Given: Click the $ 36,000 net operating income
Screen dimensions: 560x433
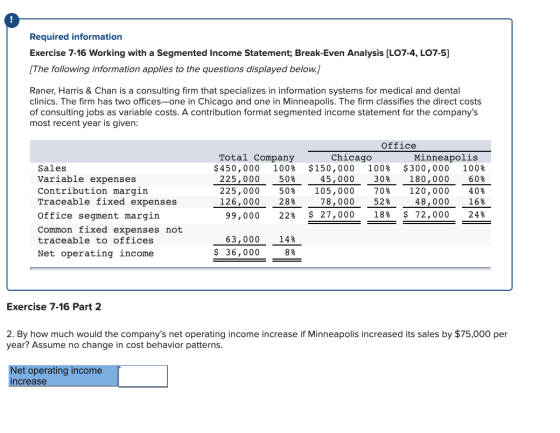Looking at the screenshot, I should tap(236, 252).
